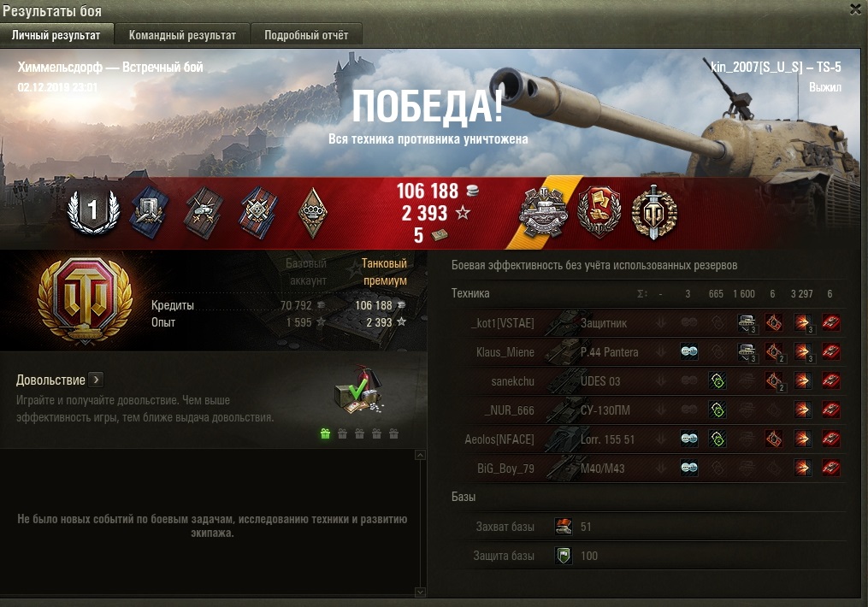Click the destroyed icon in Защитник row

click(x=830, y=322)
